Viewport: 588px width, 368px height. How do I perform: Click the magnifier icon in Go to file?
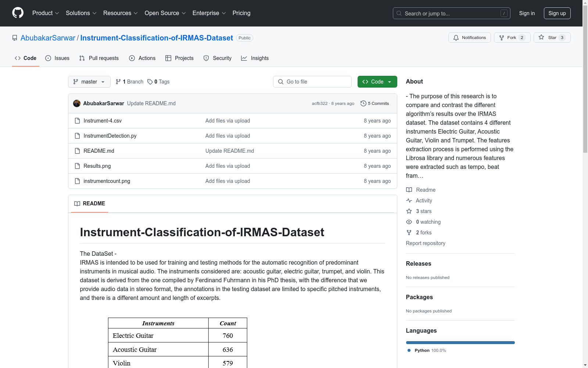tap(281, 82)
